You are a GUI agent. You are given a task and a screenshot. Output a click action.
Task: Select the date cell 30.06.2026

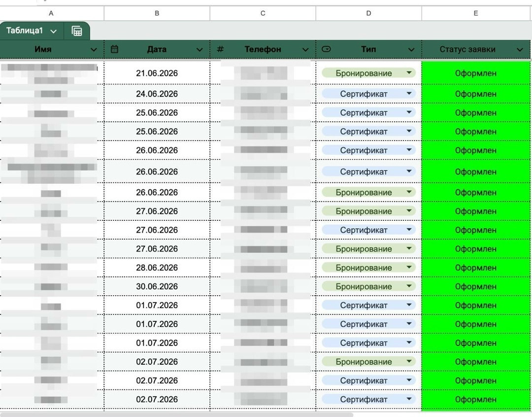[x=157, y=286]
